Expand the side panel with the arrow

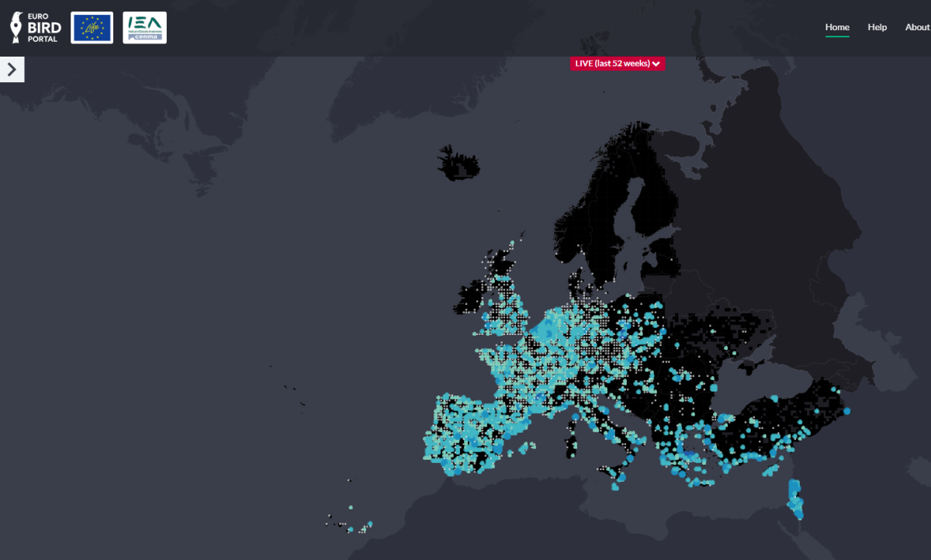(x=12, y=69)
